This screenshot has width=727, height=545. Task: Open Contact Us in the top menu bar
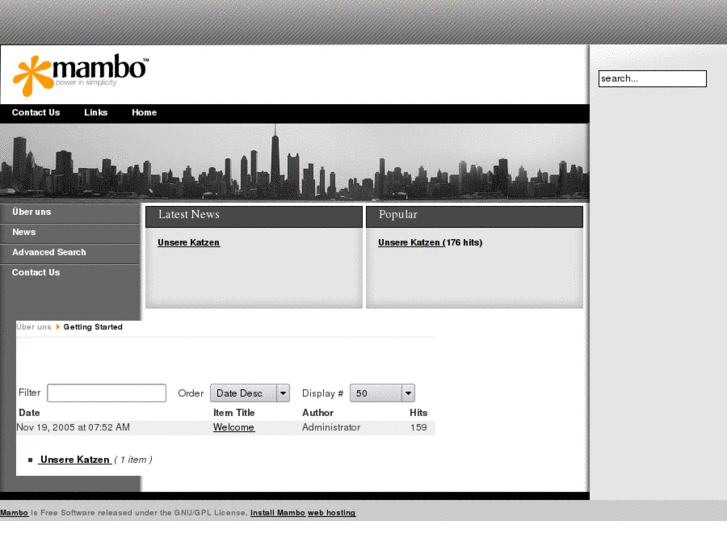pyautogui.click(x=36, y=113)
